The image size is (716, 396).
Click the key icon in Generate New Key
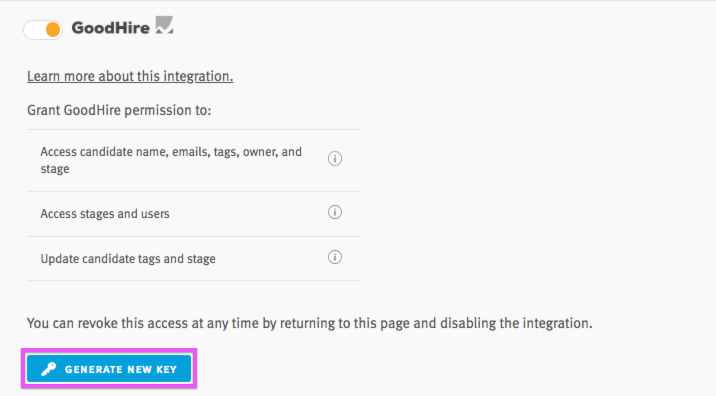pyautogui.click(x=48, y=369)
